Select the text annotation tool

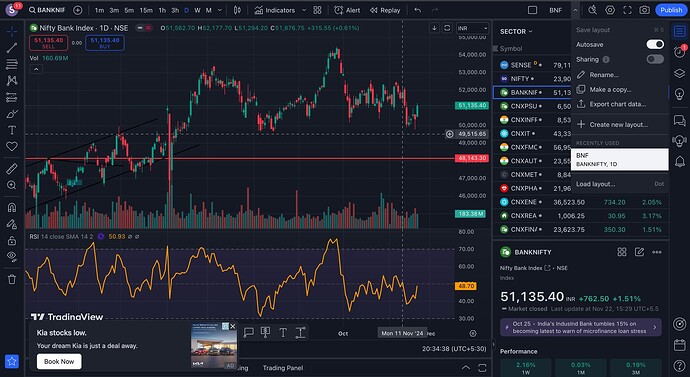12,130
